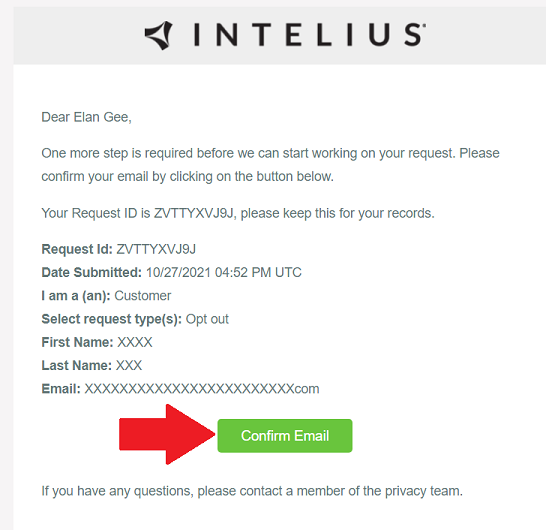
Task: Click the Date Submitted timestamp value
Action: pos(224,272)
